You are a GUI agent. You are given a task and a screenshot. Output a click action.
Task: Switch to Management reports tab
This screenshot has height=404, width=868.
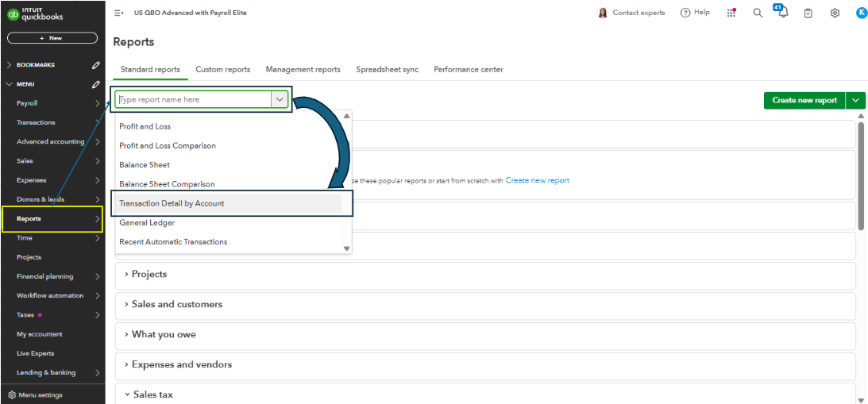pos(303,70)
